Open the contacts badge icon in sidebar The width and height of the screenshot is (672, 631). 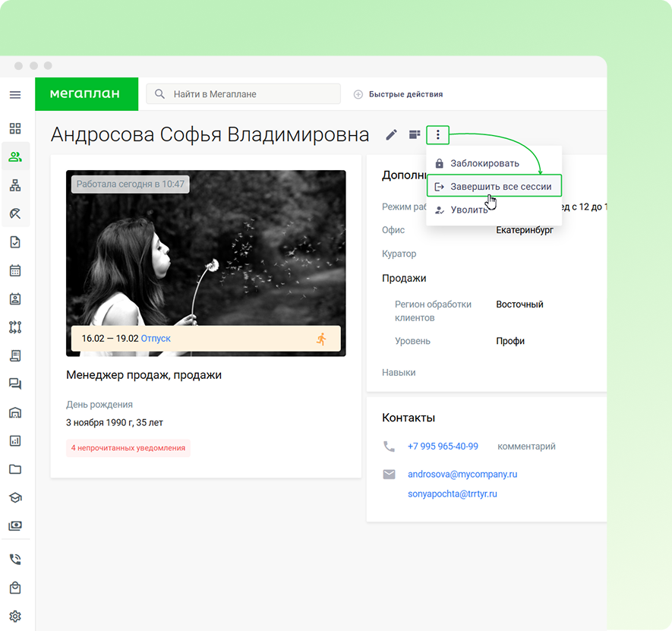click(15, 298)
